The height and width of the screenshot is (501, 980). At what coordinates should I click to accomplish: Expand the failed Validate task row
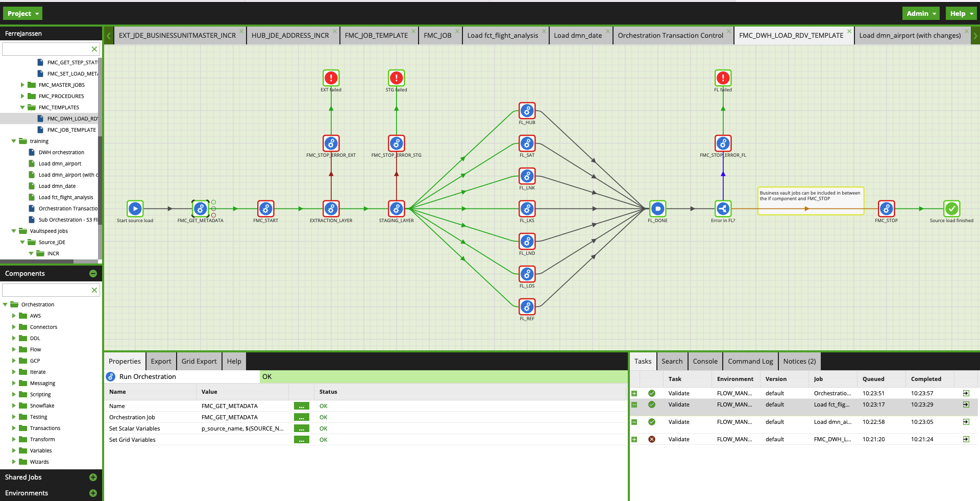(x=634, y=439)
